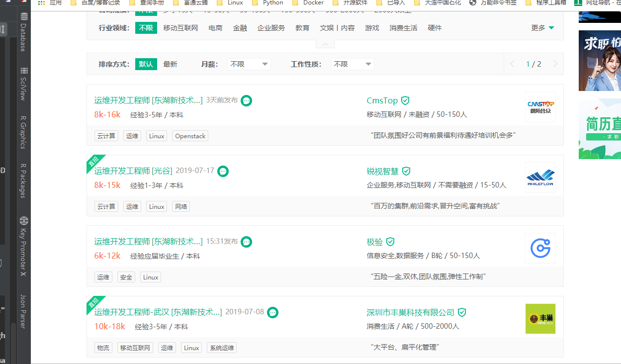Open the chat icon for the CmsTop job
This screenshot has height=364, width=621.
click(x=246, y=100)
